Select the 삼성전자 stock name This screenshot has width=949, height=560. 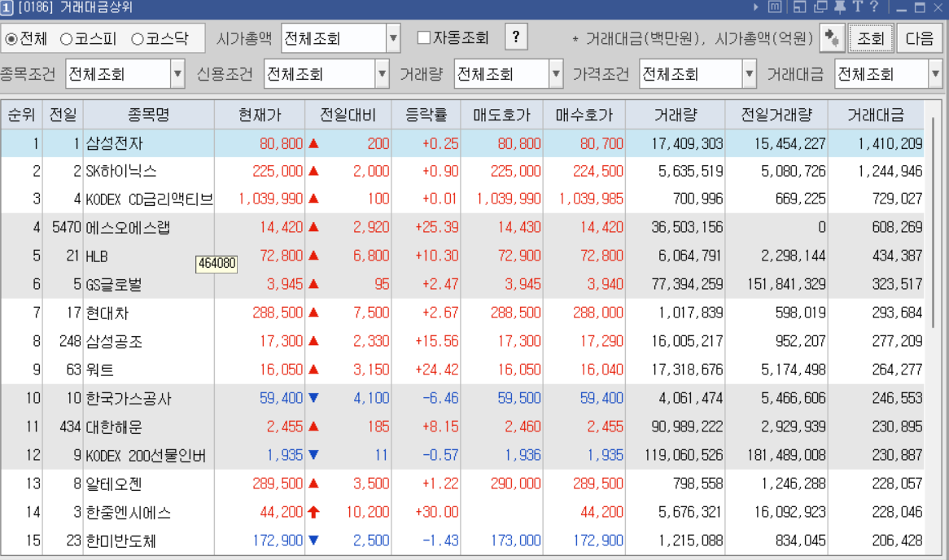coord(115,143)
